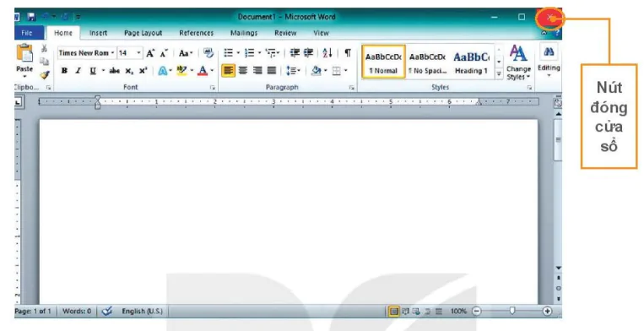Click the Grow Font icon
This screenshot has width=644, height=331.
150,53
